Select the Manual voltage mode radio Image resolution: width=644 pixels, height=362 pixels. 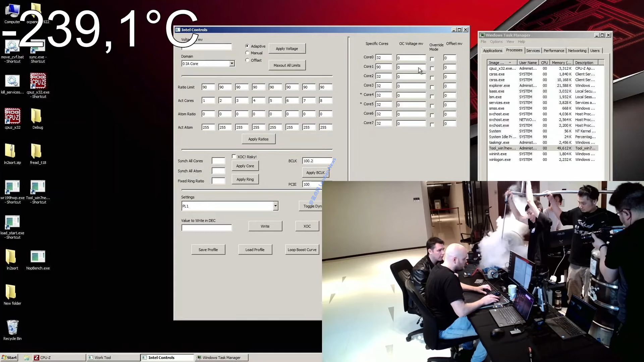coord(247,53)
